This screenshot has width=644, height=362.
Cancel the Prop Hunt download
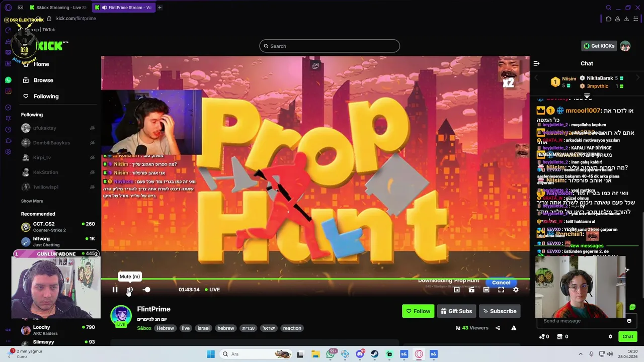(501, 283)
